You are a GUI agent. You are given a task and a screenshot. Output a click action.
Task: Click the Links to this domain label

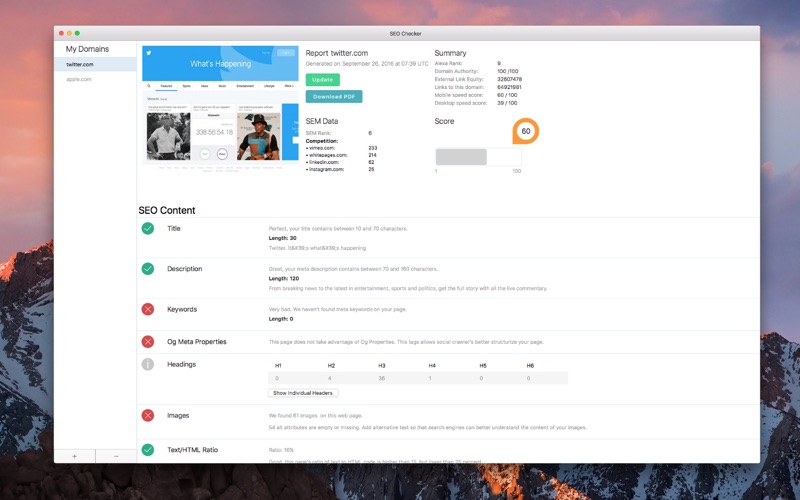tap(459, 87)
